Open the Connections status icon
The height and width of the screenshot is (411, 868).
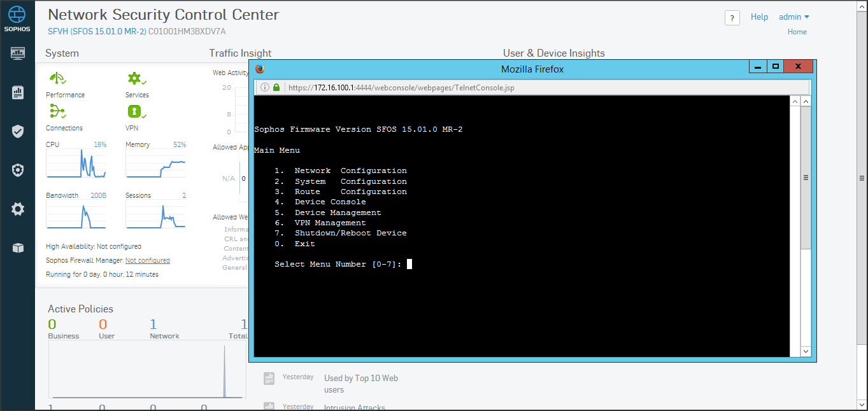57,112
